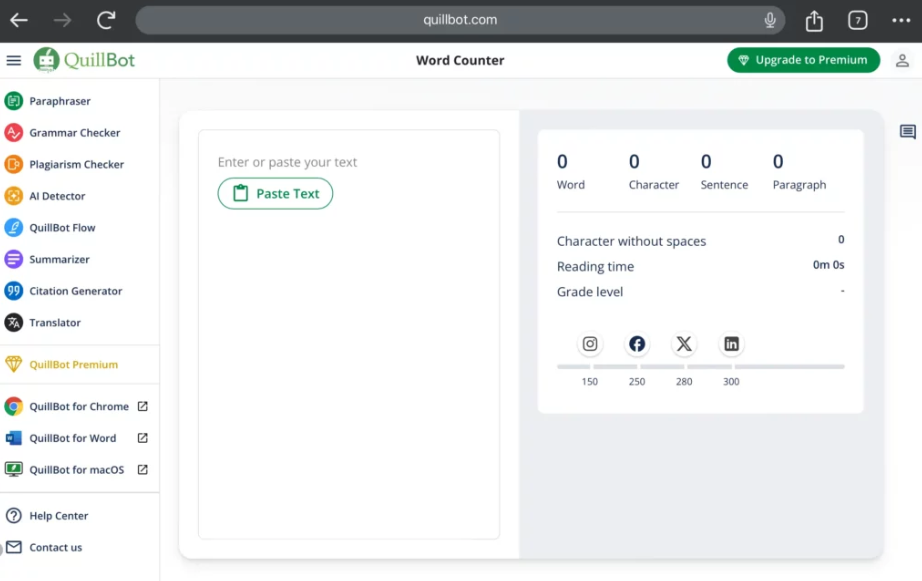The image size is (922, 581).
Task: Click the Word icon in sidebar
Action: [14, 438]
